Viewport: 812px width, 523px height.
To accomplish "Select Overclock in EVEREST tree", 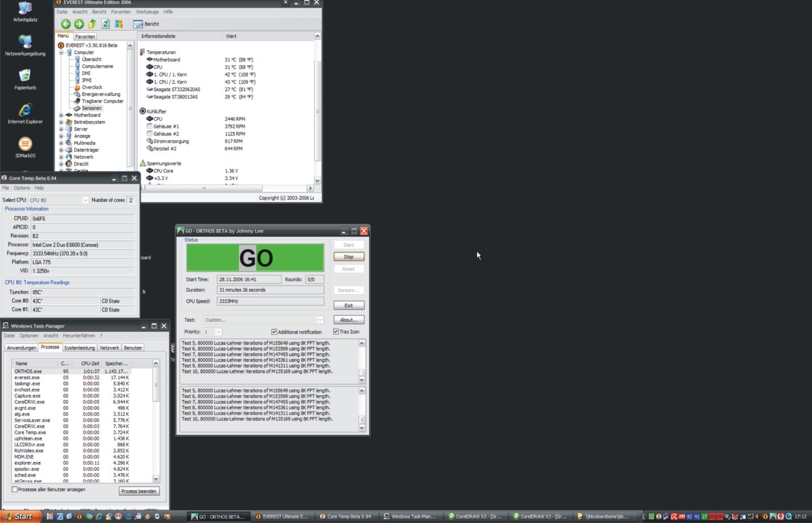I will click(92, 87).
